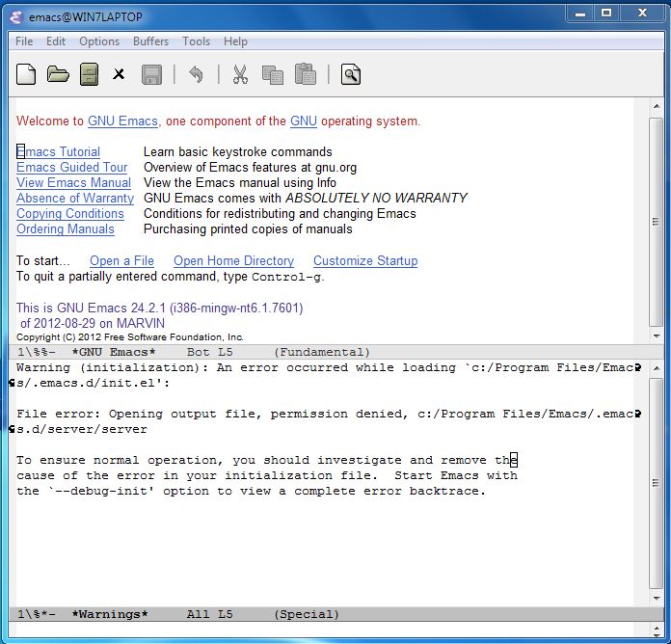Image resolution: width=671 pixels, height=644 pixels.
Task: Open the Edit menu
Action: click(56, 41)
